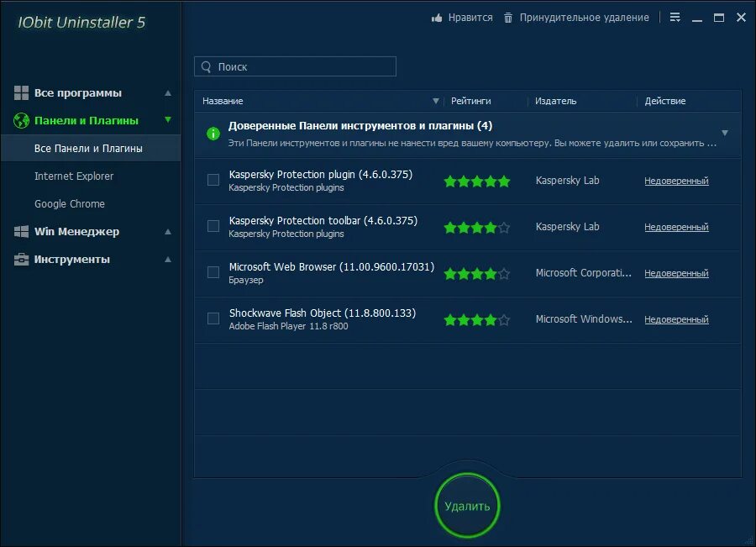
Task: Click the Win Менеджер Windows logo icon
Action: click(21, 232)
